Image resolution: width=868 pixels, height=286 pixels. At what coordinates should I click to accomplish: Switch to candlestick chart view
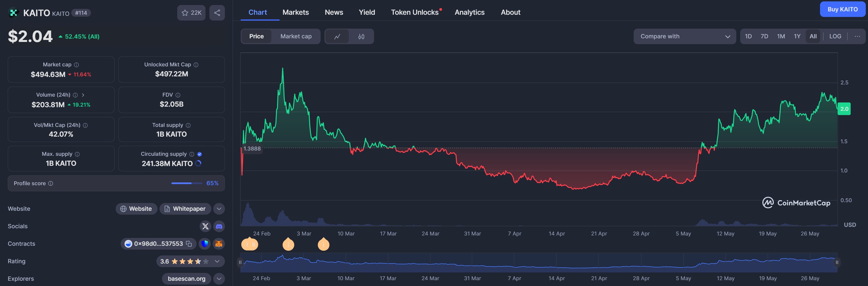point(361,36)
